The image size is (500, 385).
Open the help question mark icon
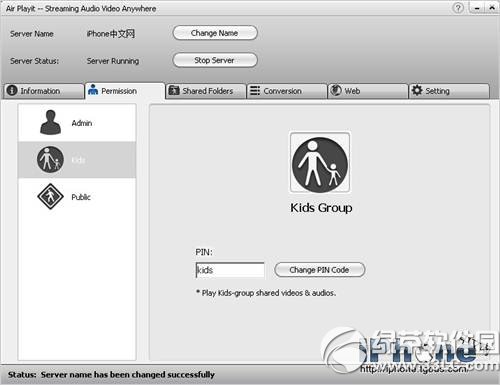[x=459, y=8]
